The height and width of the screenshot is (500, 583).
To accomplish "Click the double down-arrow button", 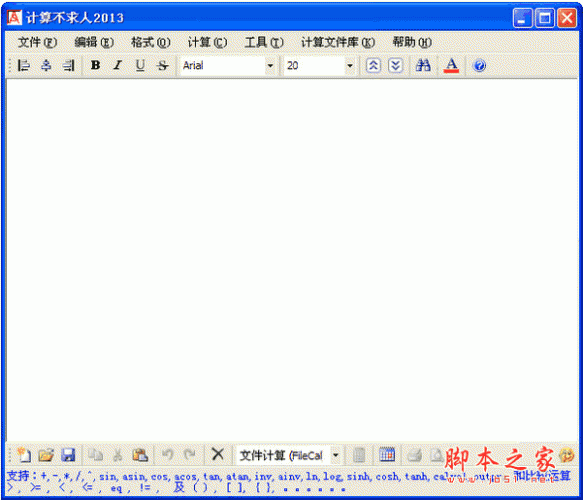I will [396, 65].
